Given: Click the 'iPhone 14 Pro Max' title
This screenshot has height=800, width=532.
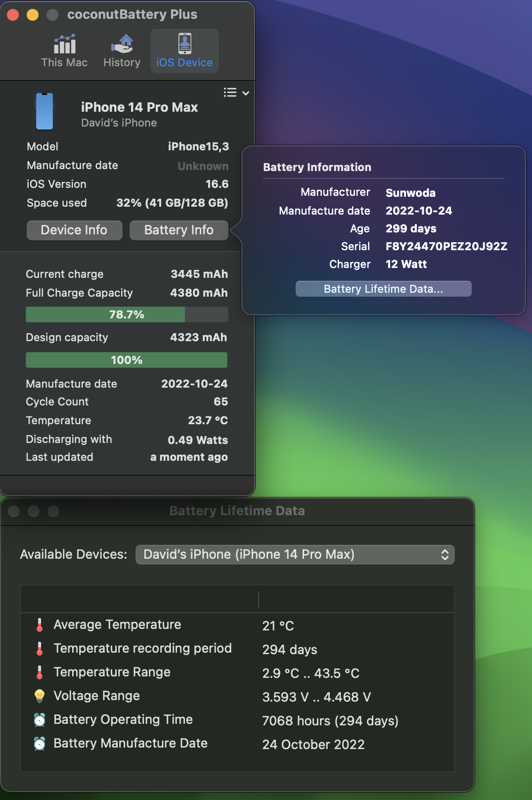Looking at the screenshot, I should [139, 107].
